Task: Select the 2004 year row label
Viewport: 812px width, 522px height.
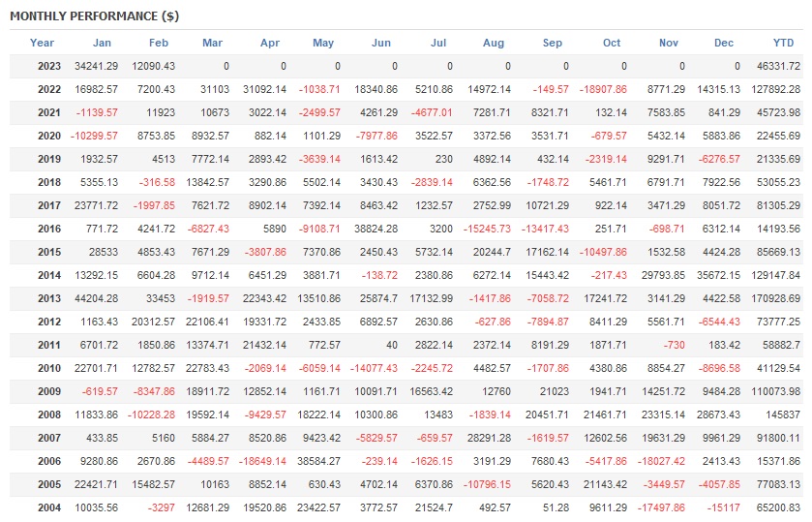Action: tap(48, 507)
